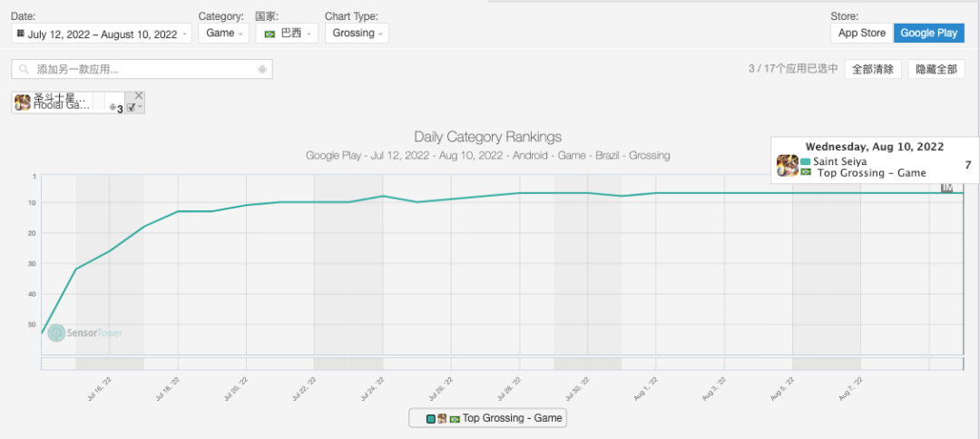980x439 pixels.
Task: Click the Android icon in search field
Action: tap(262, 70)
